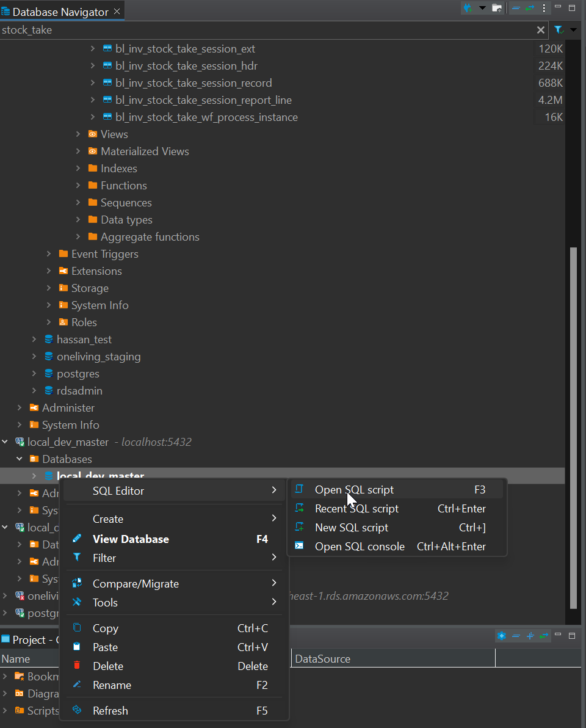
Task: Choose Copy from context menu
Action: [175, 628]
